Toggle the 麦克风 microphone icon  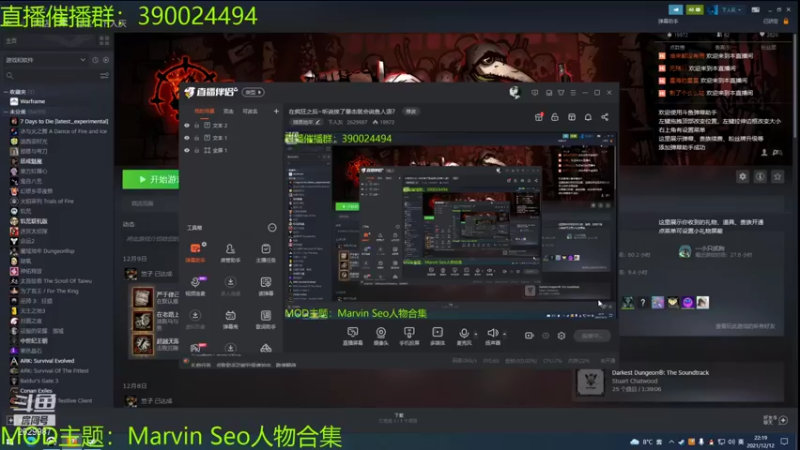click(x=464, y=333)
